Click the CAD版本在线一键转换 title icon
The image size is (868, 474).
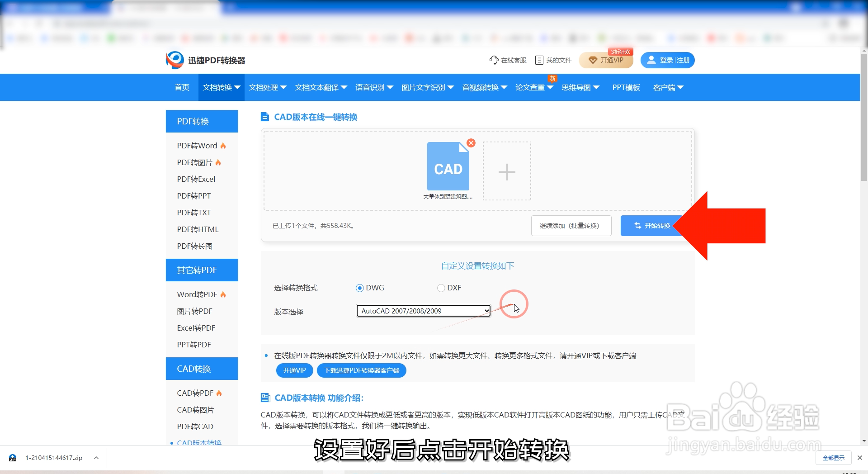[x=265, y=117]
